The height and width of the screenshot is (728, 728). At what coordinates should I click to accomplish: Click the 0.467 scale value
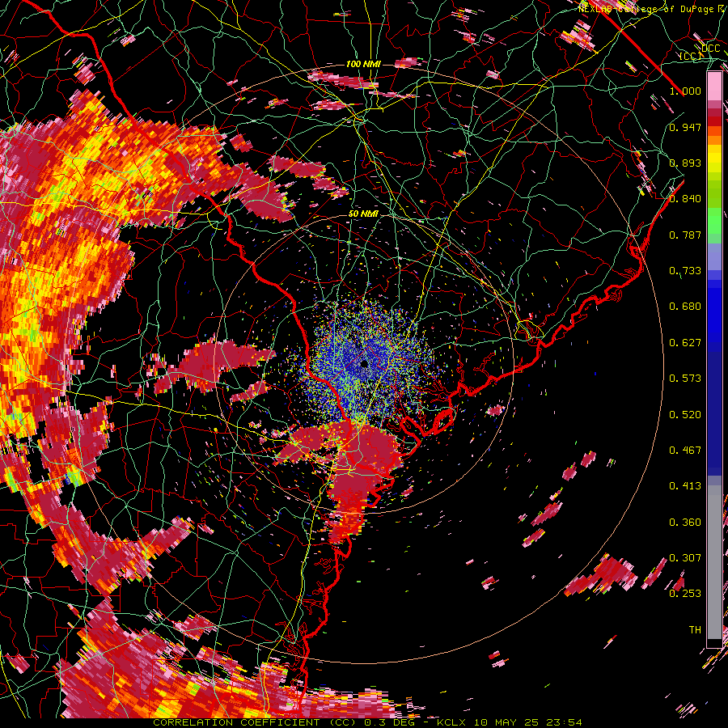click(685, 451)
